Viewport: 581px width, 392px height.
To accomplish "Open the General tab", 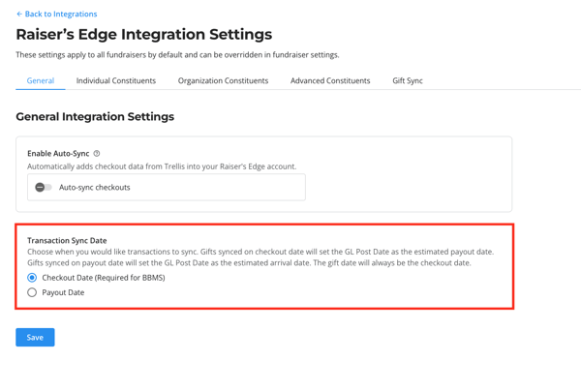I will (41, 80).
